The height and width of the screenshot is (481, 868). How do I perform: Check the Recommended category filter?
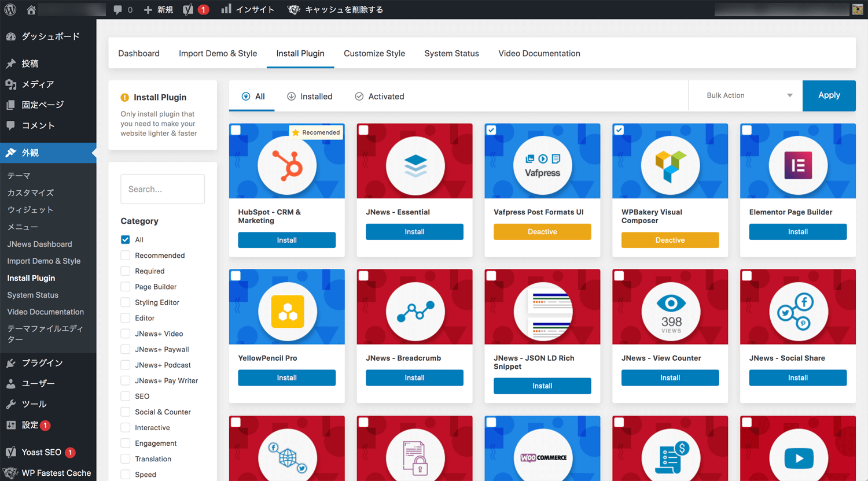(x=125, y=255)
